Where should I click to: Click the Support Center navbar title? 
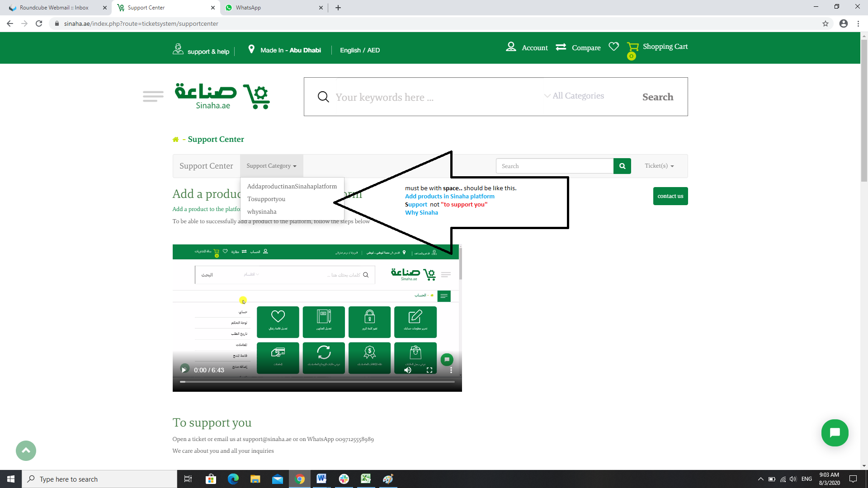(x=206, y=166)
